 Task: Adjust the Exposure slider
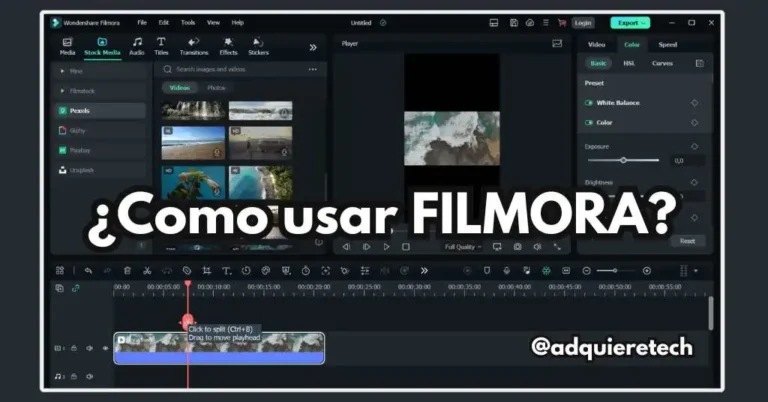623,160
